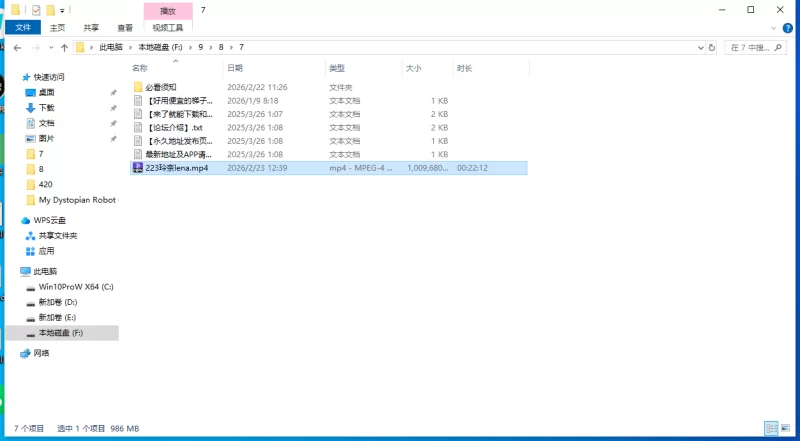Screen dimensions: 800x441
Task: Click the 播放 contextual tab header
Action: coord(168,11)
